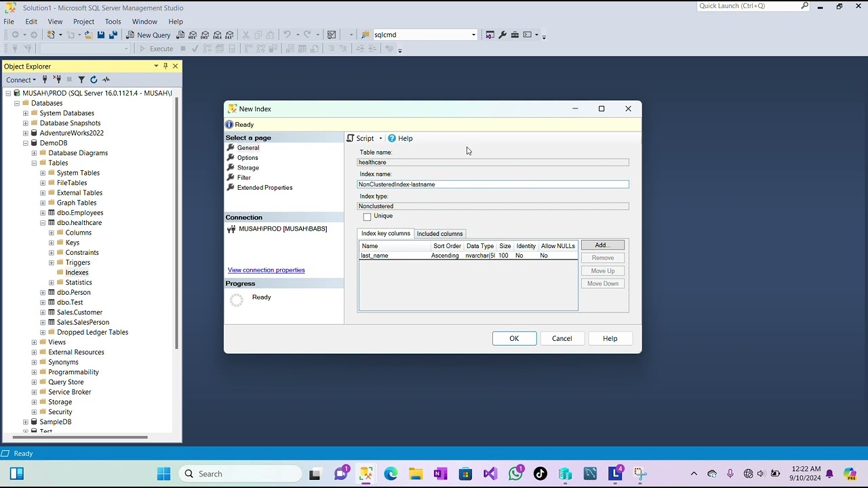Open the Script dropdown arrow

click(380, 138)
